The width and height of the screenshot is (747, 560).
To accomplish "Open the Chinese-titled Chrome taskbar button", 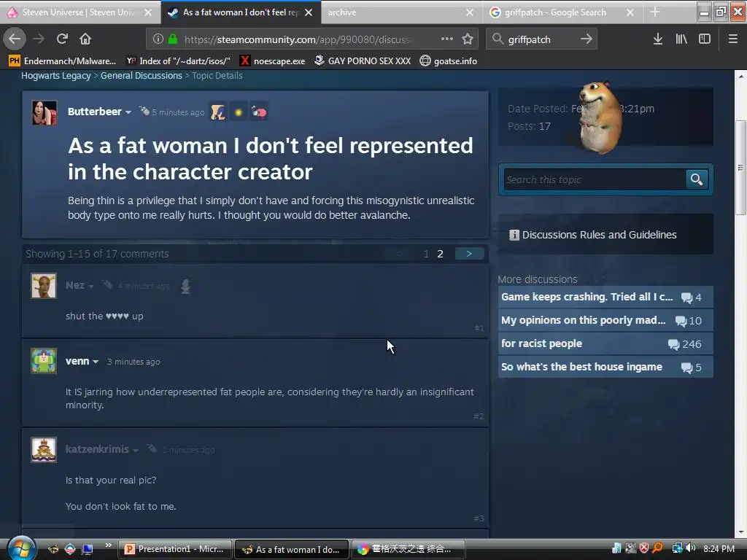I will pyautogui.click(x=408, y=549).
